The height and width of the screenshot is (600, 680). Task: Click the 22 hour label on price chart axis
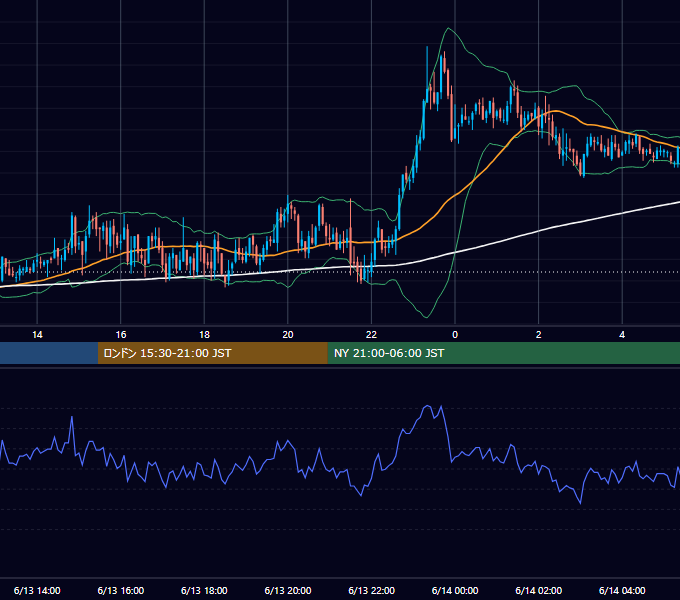[x=371, y=335]
